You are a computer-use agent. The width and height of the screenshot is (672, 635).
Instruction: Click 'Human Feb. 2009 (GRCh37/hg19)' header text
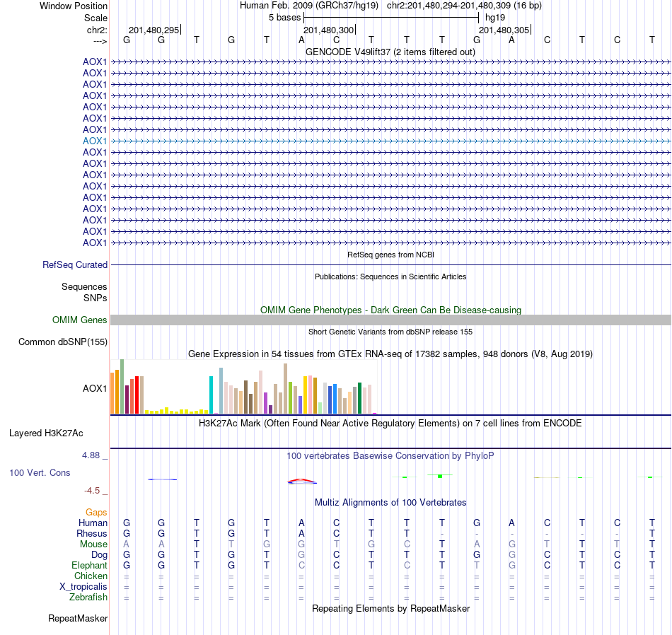(309, 6)
